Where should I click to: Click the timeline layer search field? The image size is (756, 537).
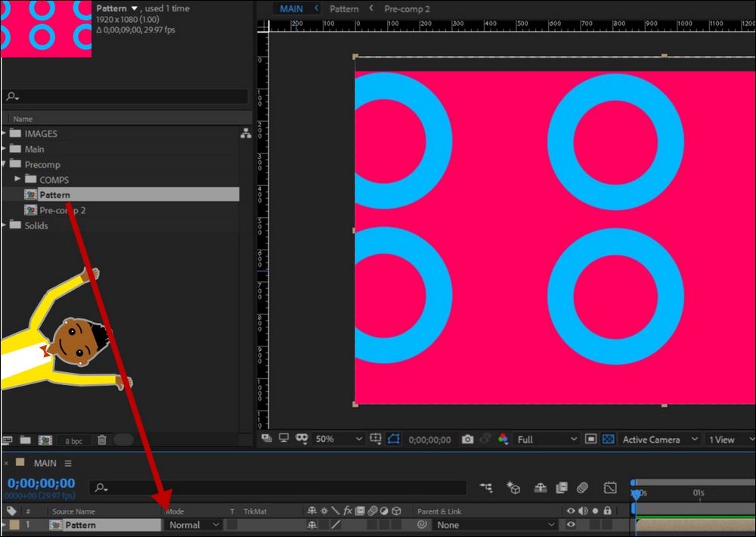pyautogui.click(x=278, y=488)
